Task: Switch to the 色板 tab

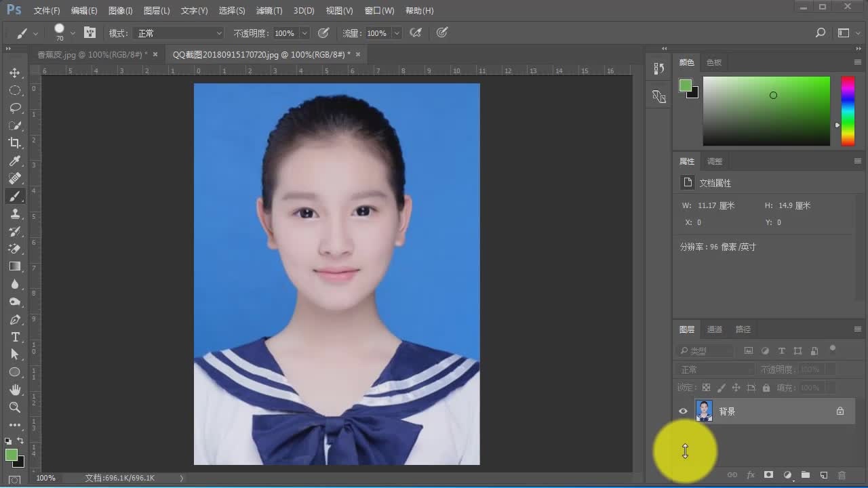Action: point(714,62)
